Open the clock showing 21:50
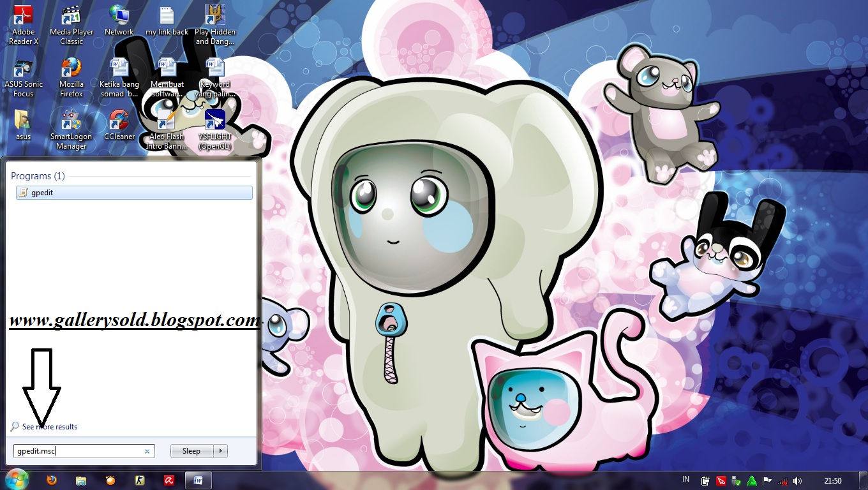The height and width of the screenshot is (490, 868). [833, 481]
